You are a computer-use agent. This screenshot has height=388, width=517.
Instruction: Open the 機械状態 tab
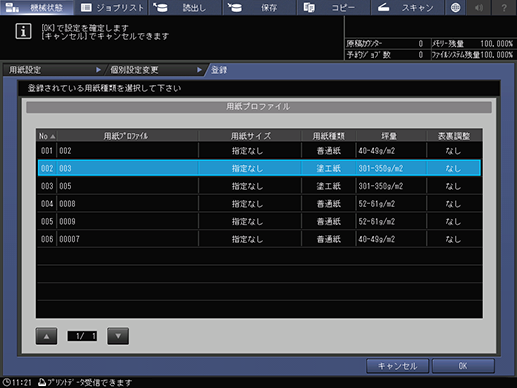[37, 7]
